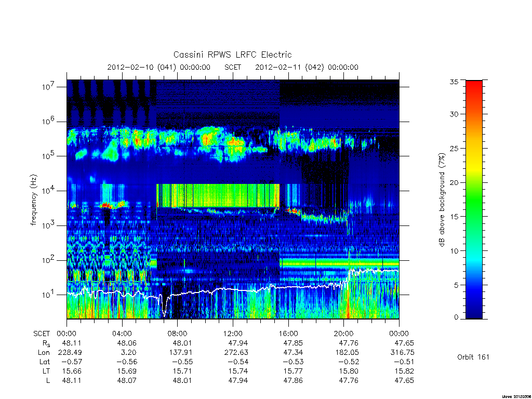Viewport: 532px width, 399px height.
Task: Click color scale tick value 30
Action: [x=454, y=114]
